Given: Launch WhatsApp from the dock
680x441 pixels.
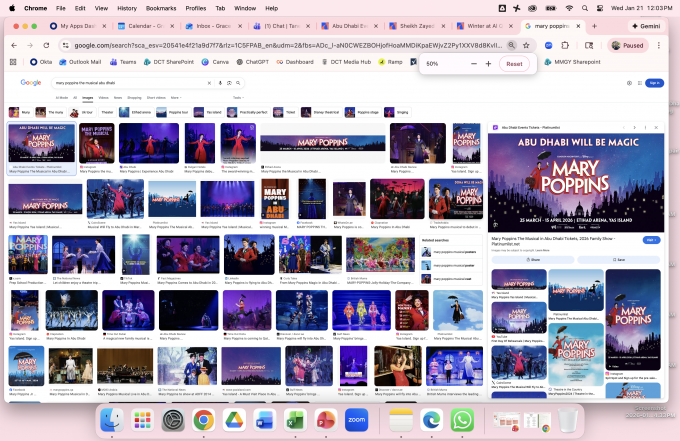Looking at the screenshot, I should point(461,420).
